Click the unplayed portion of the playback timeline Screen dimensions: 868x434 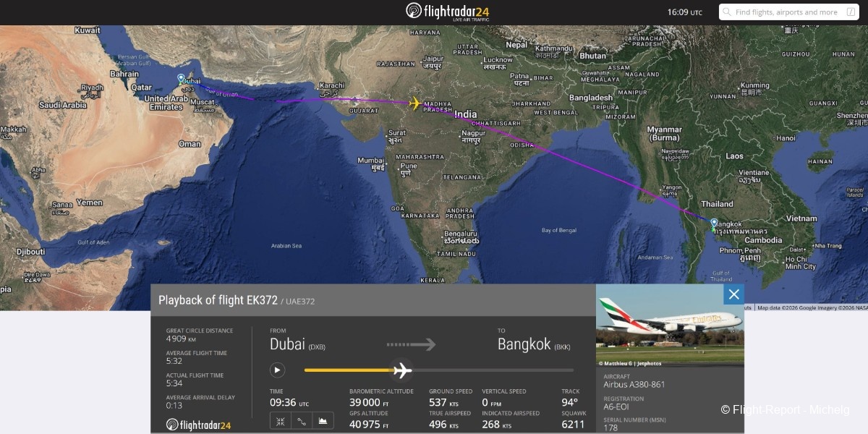pyautogui.click(x=493, y=370)
